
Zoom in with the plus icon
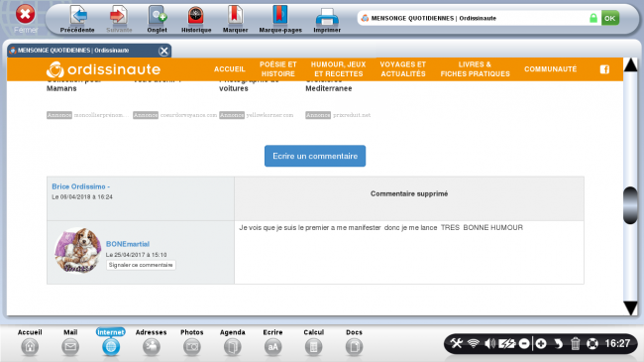coord(541,343)
